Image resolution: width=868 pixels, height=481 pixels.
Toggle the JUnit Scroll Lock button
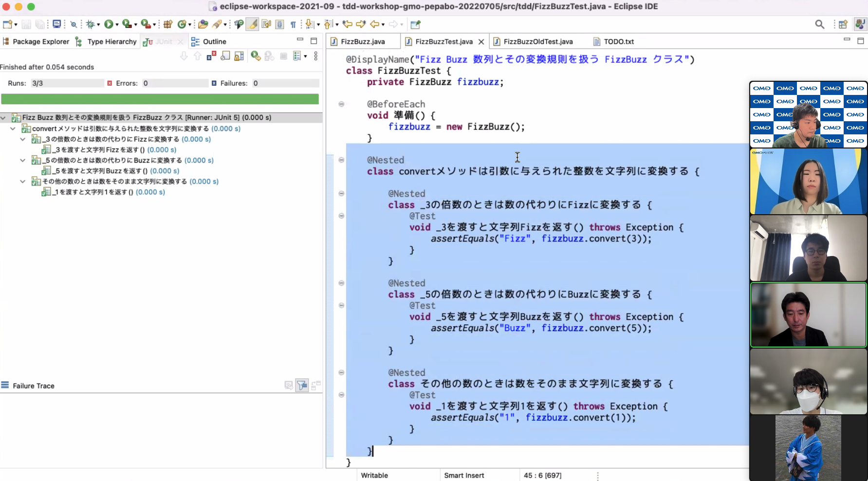pyautogui.click(x=239, y=56)
